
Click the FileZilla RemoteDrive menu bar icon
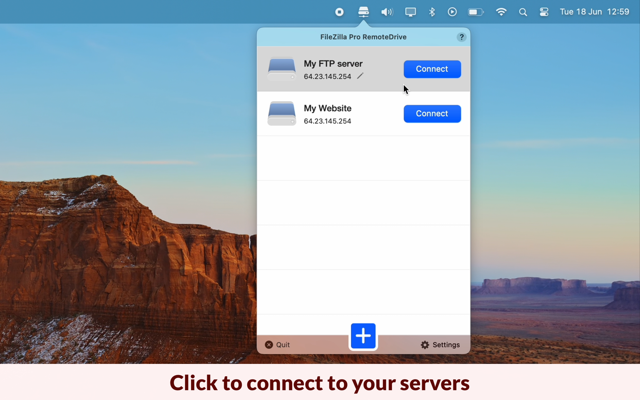pyautogui.click(x=363, y=12)
